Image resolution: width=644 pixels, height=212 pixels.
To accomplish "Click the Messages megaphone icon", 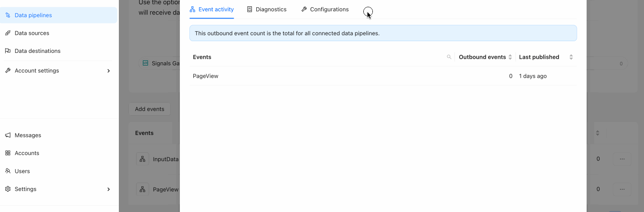I will [8, 135].
